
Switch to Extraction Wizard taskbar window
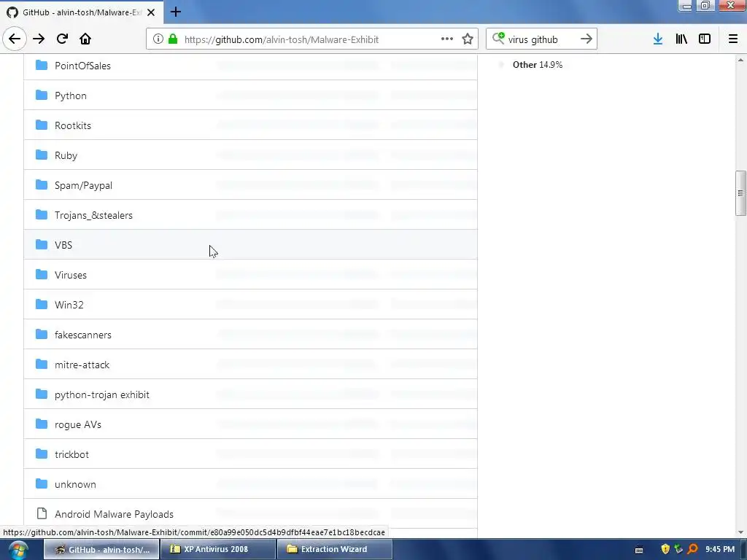pos(335,550)
